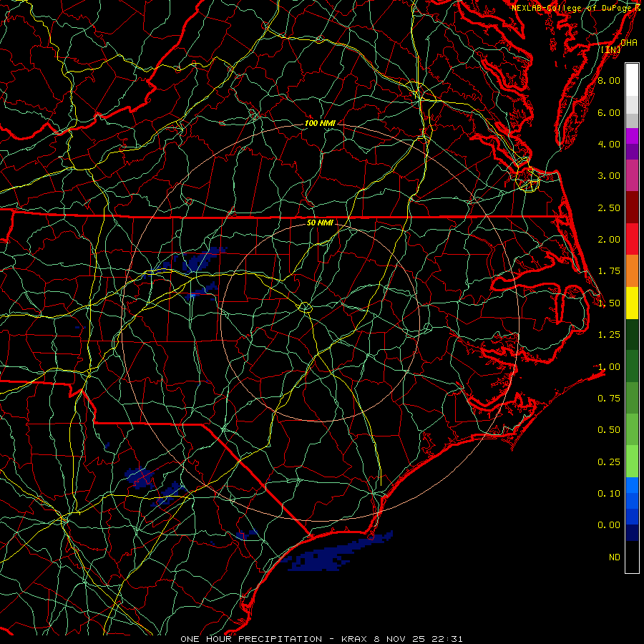644x644 pixels.
Task: Choose the 2.00 legend value
Action: 609,240
